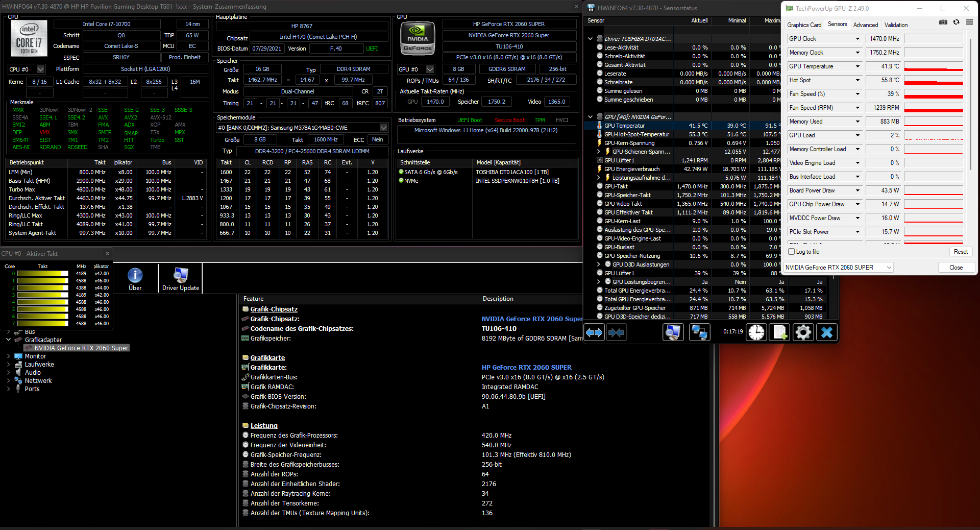Expand the Laufwerke tree node
Screen dimensions: 980x530
(x=8, y=365)
